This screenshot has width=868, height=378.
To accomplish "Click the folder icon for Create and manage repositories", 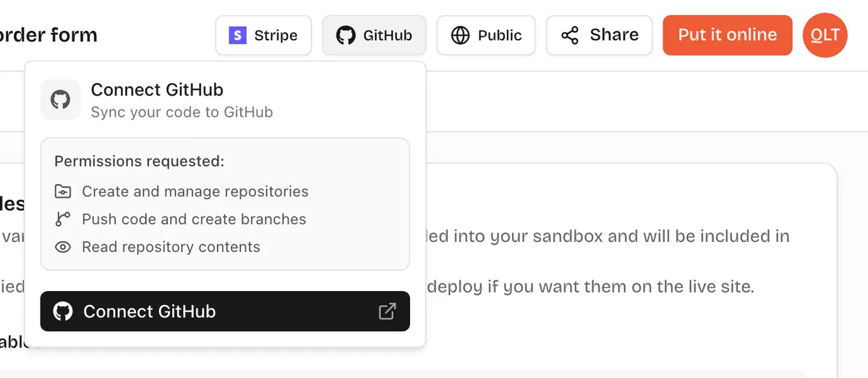I will tap(63, 192).
